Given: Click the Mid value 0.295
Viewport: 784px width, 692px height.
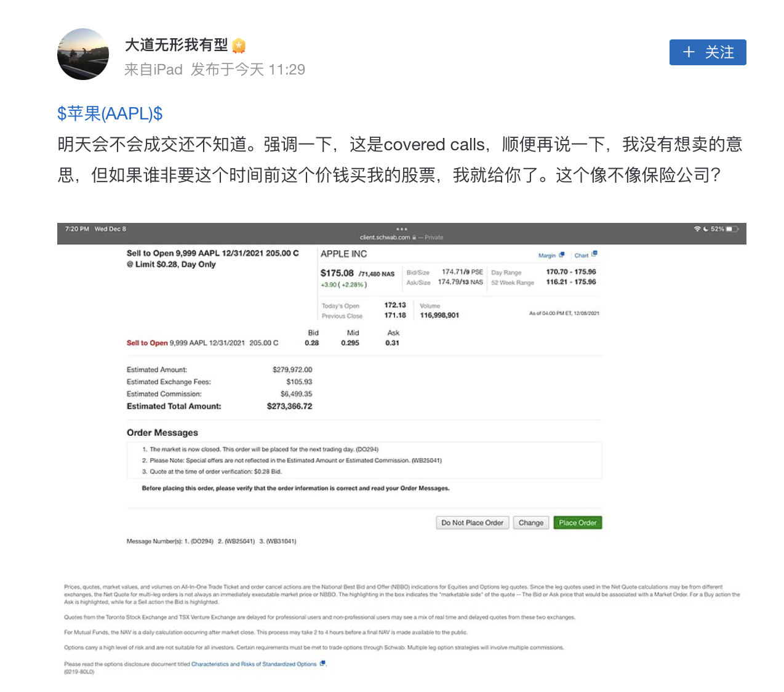Looking at the screenshot, I should pyautogui.click(x=350, y=343).
